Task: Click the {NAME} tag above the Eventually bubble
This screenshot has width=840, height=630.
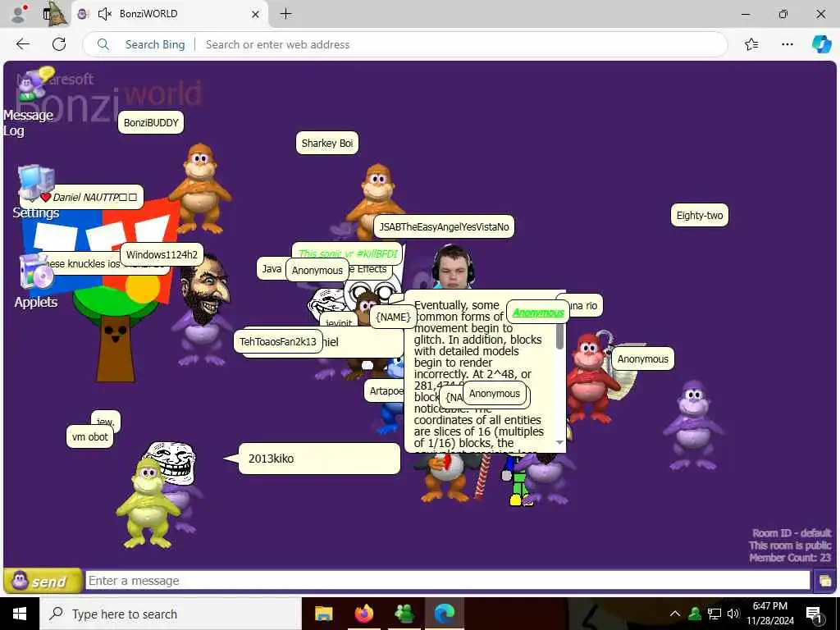Action: pos(393,317)
